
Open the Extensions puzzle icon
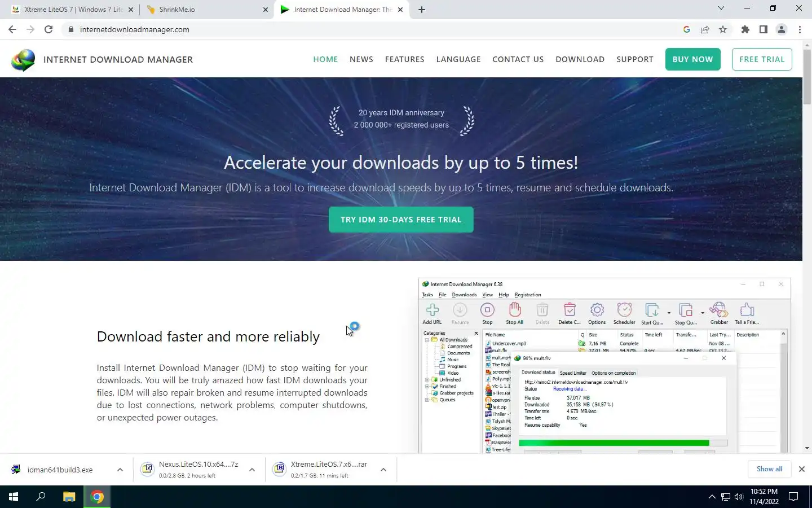pos(745,29)
